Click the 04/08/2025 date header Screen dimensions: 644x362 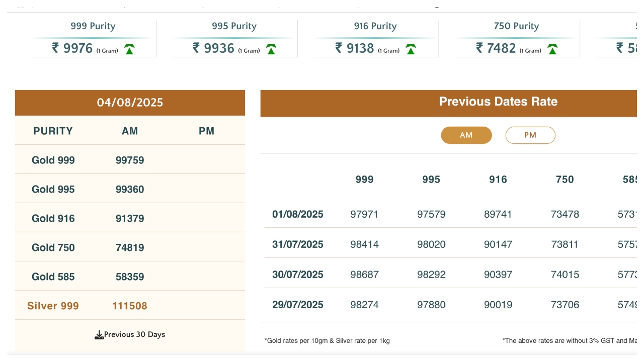130,103
